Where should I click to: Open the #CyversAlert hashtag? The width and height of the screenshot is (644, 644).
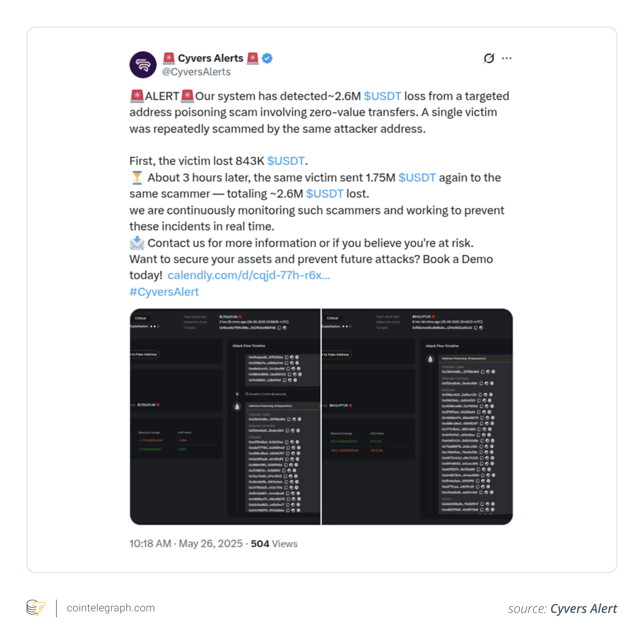[164, 292]
